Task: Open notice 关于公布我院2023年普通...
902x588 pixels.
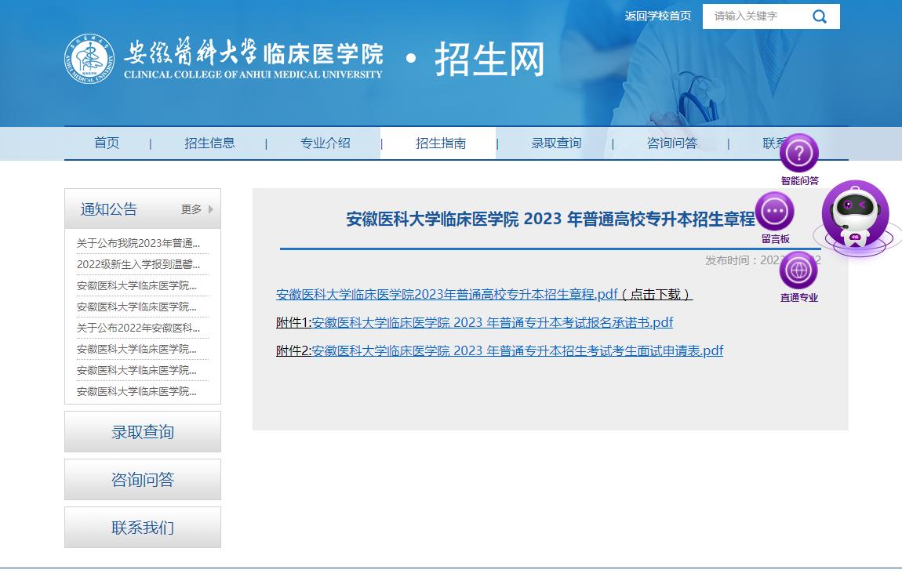Action: point(138,243)
